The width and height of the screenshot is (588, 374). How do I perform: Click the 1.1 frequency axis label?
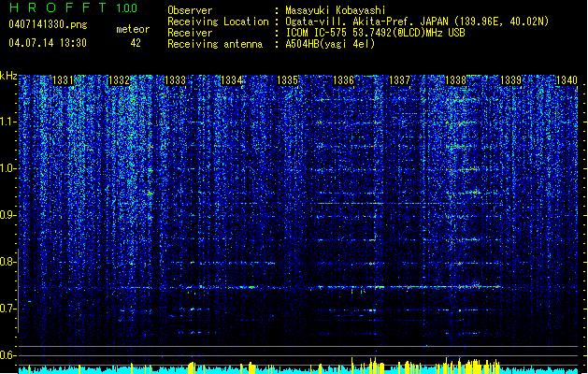[7, 122]
